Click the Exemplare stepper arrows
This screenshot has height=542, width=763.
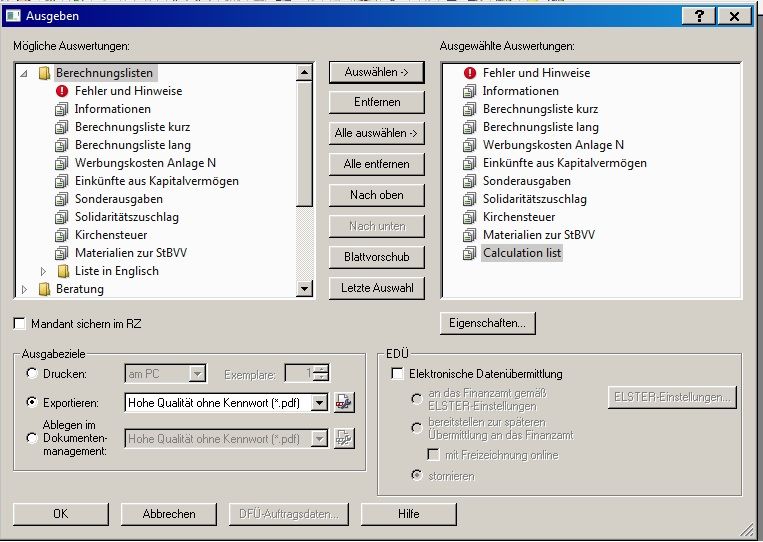(x=321, y=373)
